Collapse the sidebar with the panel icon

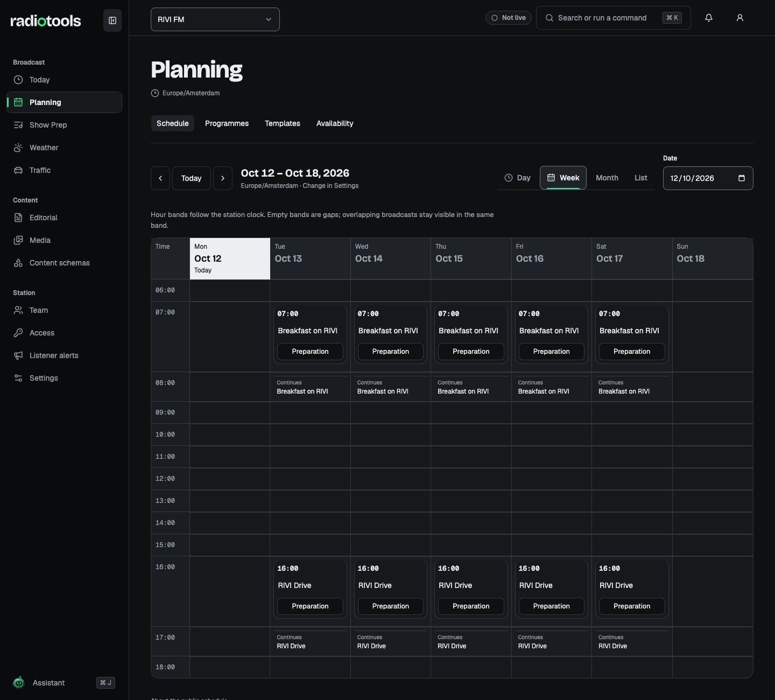(112, 20)
